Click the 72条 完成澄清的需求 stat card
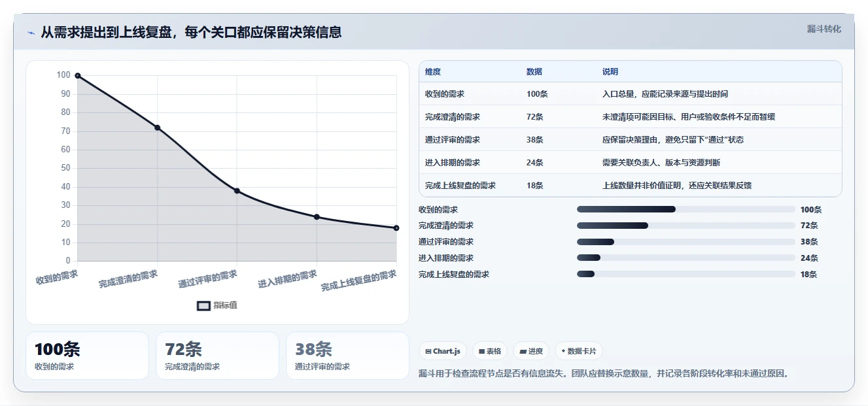The width and height of the screenshot is (868, 406). pos(217,356)
